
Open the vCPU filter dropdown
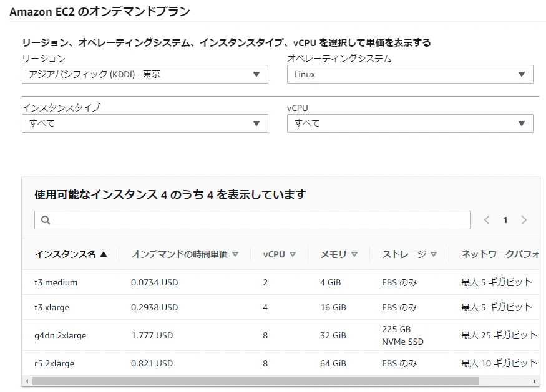click(410, 123)
